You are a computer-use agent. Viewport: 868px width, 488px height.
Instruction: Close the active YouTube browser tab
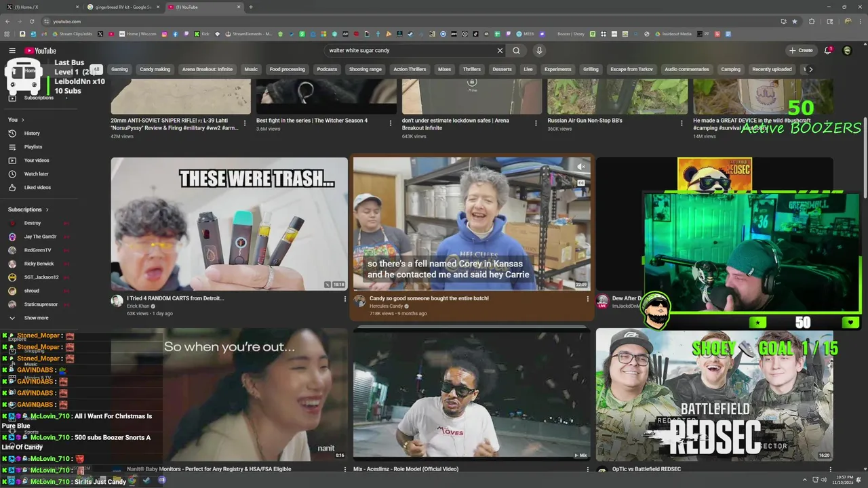coord(239,7)
